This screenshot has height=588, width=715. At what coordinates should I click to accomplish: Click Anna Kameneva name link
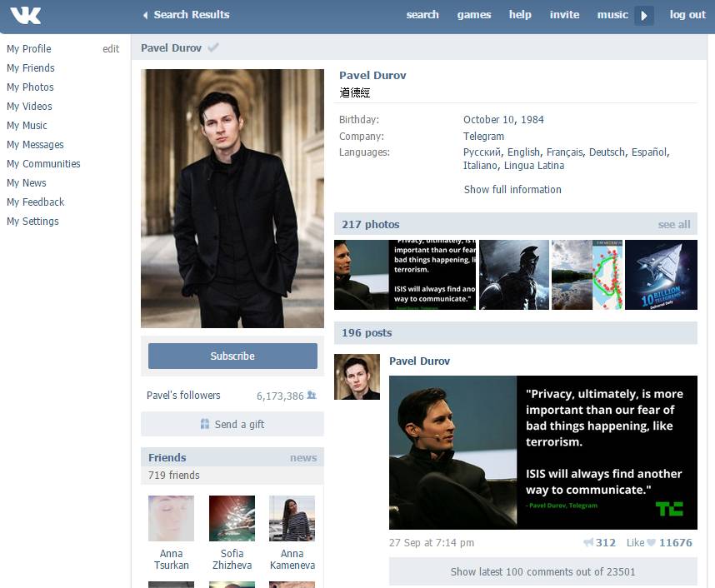[292, 560]
